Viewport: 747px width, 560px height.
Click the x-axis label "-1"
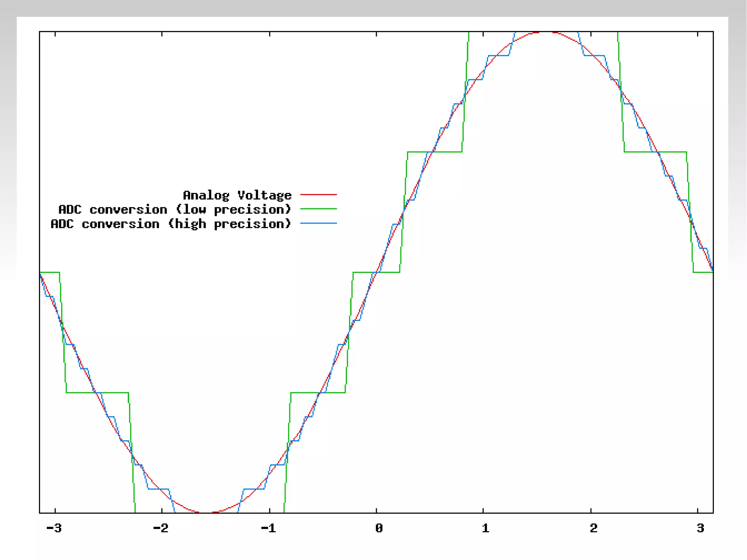click(x=268, y=528)
